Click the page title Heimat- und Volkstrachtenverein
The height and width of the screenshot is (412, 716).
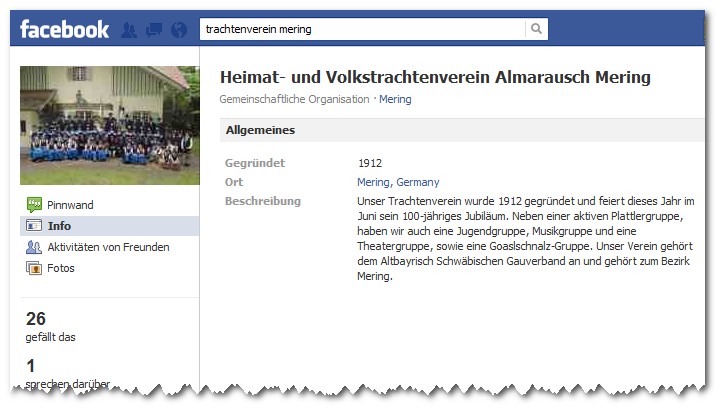click(x=434, y=77)
